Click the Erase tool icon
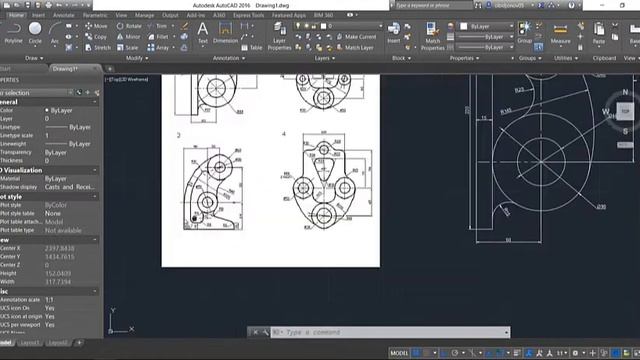This screenshot has width=640, height=360. 184,26
